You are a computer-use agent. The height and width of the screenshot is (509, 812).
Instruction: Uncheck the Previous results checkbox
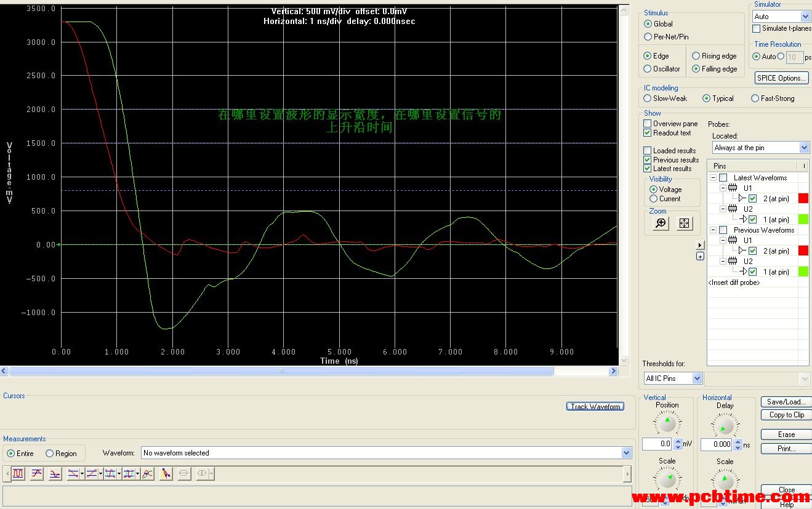(x=647, y=160)
